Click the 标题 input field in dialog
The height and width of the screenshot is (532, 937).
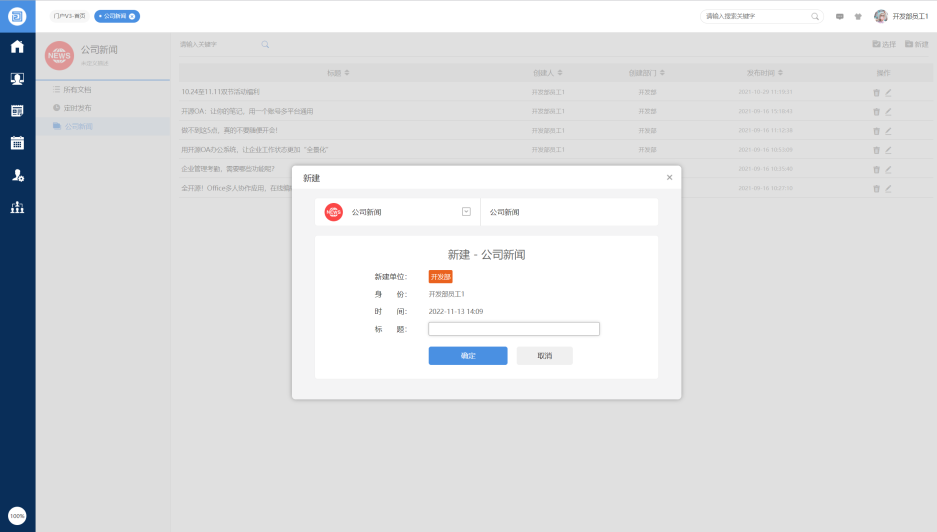click(x=514, y=329)
